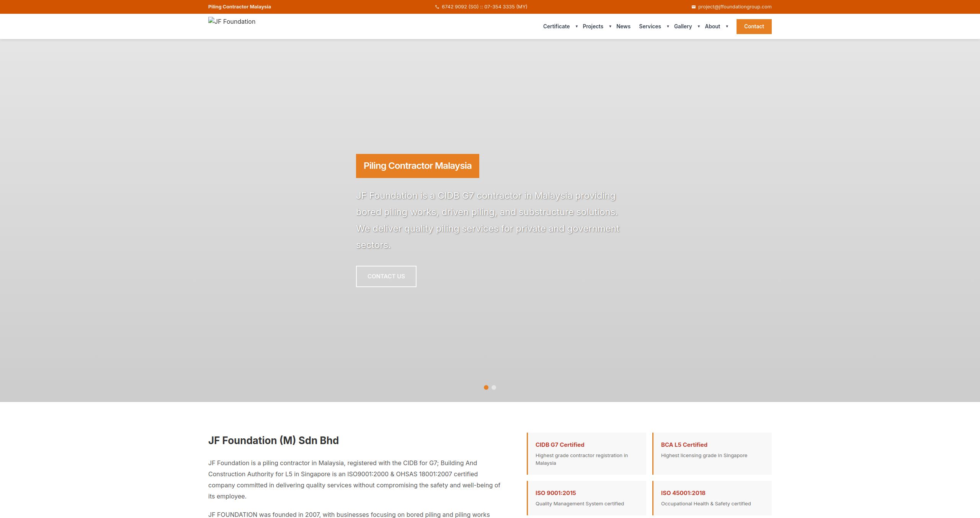Select the first slider dot
Viewport: 980px width, 518px height.
click(486, 387)
